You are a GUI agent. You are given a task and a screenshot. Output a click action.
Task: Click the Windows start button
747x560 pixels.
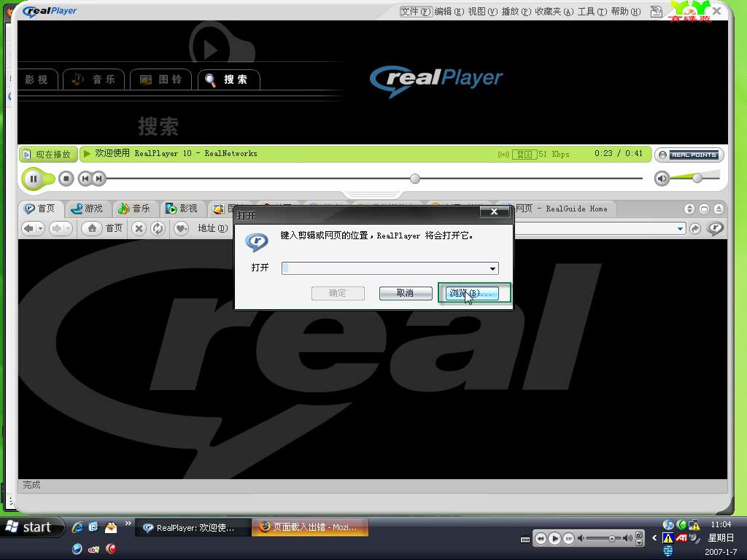[32, 527]
